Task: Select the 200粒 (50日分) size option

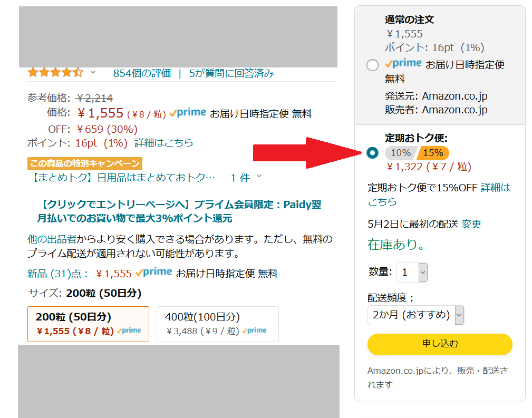Action: click(88, 324)
